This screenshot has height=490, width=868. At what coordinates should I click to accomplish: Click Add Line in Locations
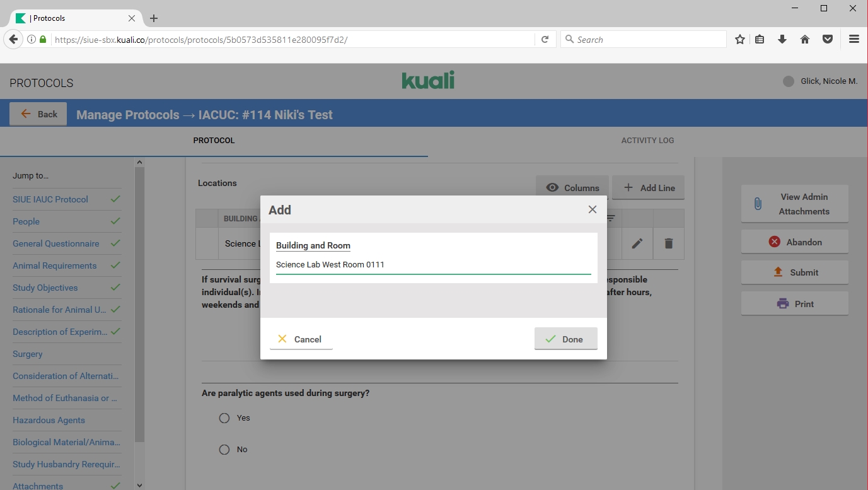click(x=648, y=188)
